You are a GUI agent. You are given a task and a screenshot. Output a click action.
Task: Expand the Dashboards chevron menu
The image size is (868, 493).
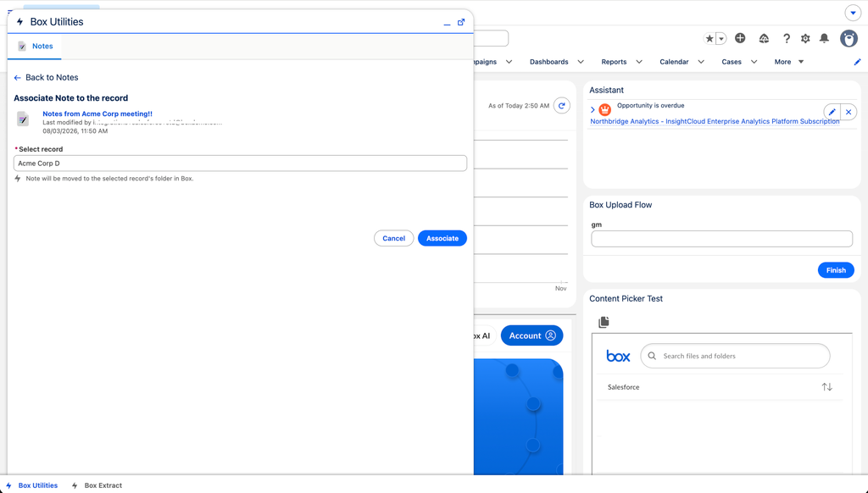click(x=581, y=62)
